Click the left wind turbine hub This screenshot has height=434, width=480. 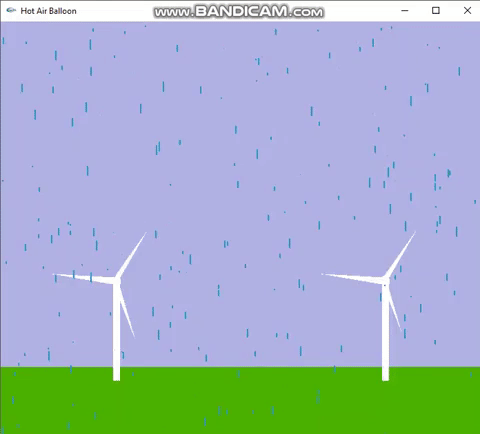point(116,281)
